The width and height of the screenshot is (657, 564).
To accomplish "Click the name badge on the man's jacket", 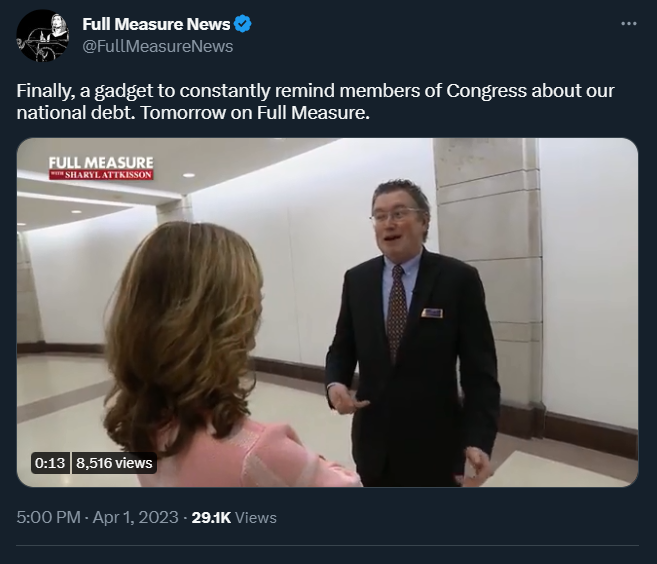I will (432, 313).
